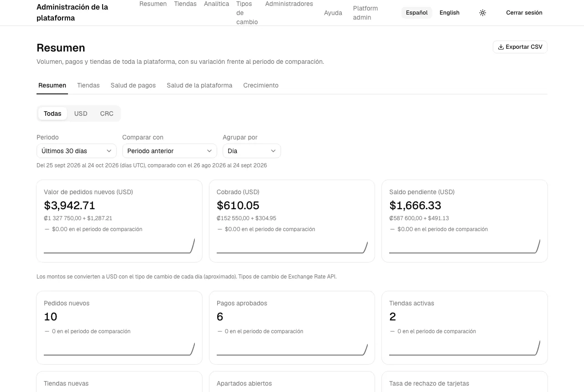This screenshot has width=584, height=392.
Task: Open Tipos de cambio navigation link
Action: click(247, 13)
